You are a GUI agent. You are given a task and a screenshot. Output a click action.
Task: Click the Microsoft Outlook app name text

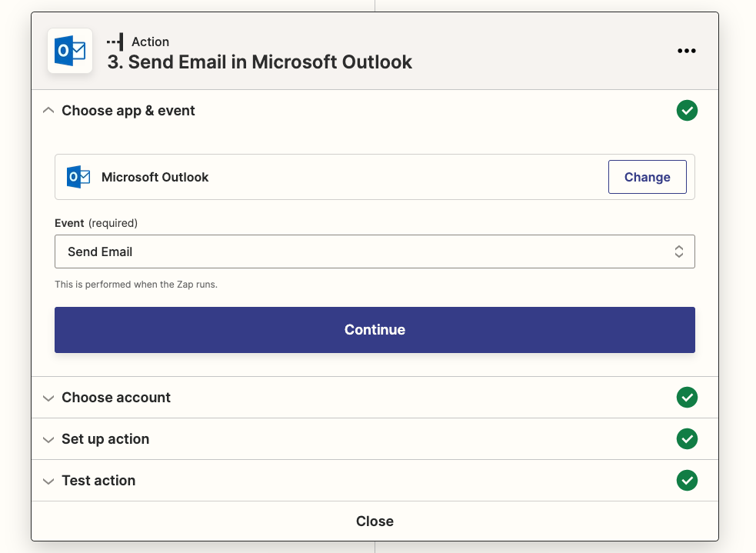pos(155,177)
